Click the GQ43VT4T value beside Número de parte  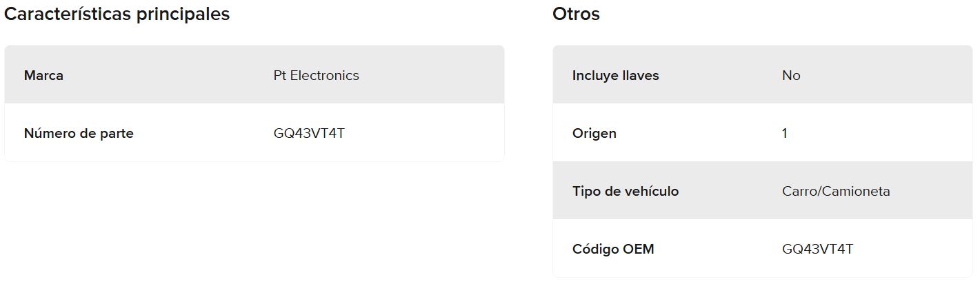click(309, 133)
